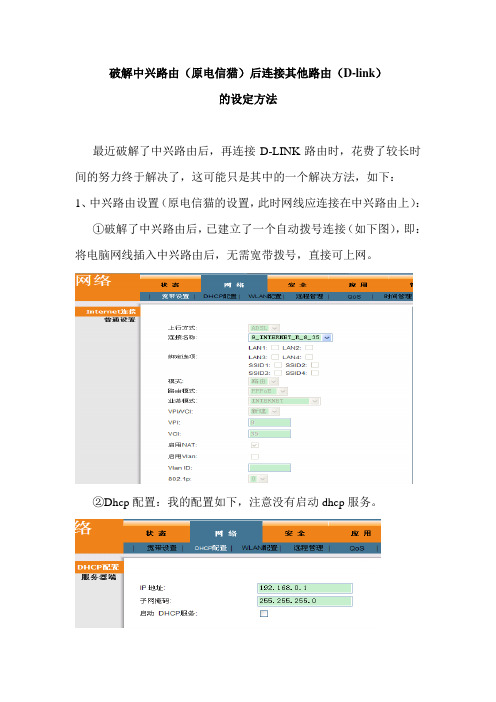496x702 pixels.
Task: Open the WLAN配置 submenu on the DHCP配置 page
Action: coord(260,548)
